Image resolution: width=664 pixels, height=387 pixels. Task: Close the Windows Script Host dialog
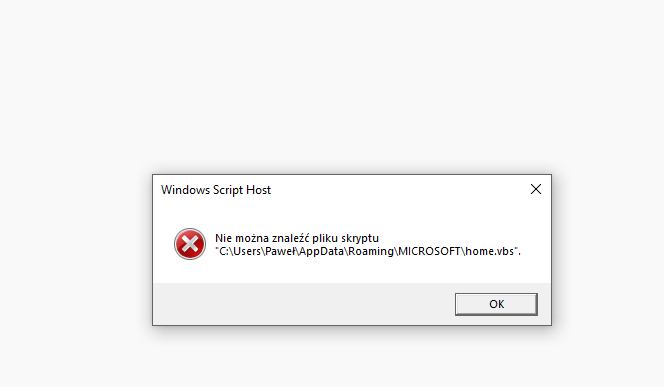(x=536, y=189)
